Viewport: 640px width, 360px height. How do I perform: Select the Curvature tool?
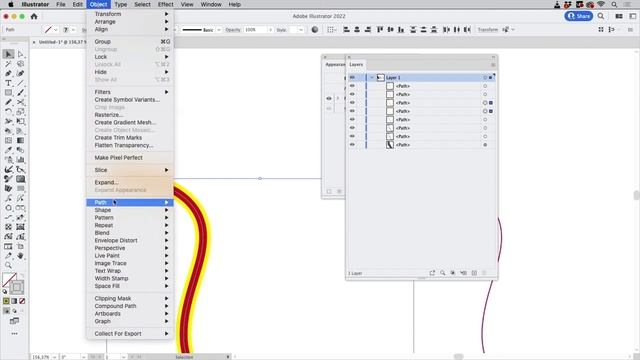(20, 73)
